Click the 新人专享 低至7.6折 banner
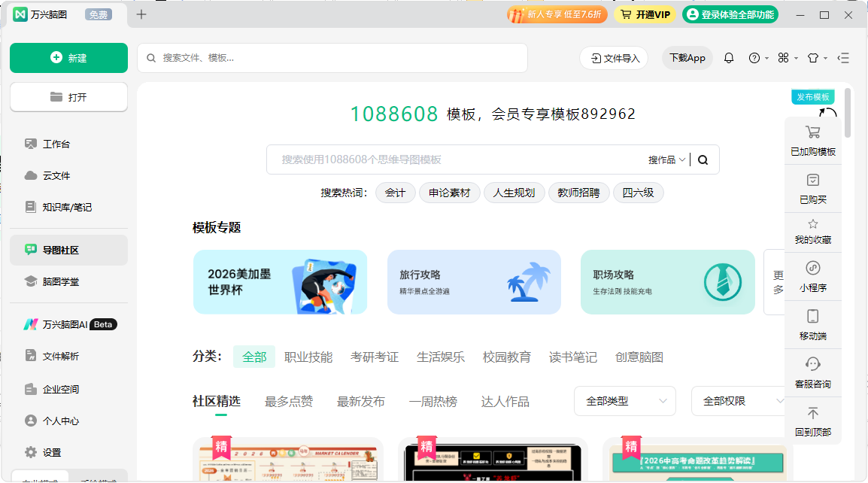This screenshot has height=483, width=868. click(557, 14)
